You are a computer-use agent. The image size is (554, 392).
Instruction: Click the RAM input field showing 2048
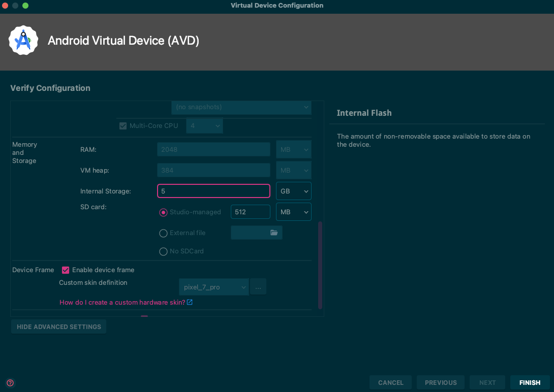(x=214, y=150)
